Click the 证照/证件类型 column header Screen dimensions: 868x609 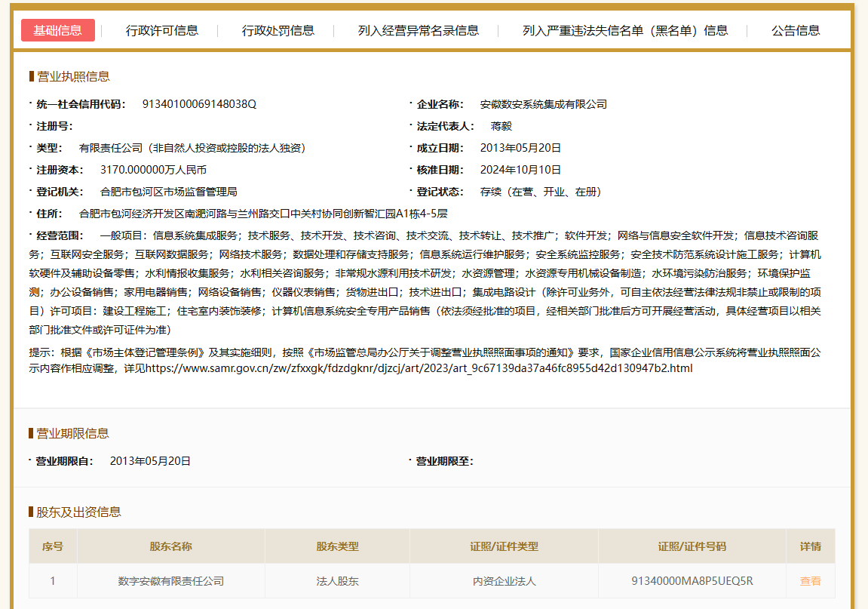coord(505,547)
